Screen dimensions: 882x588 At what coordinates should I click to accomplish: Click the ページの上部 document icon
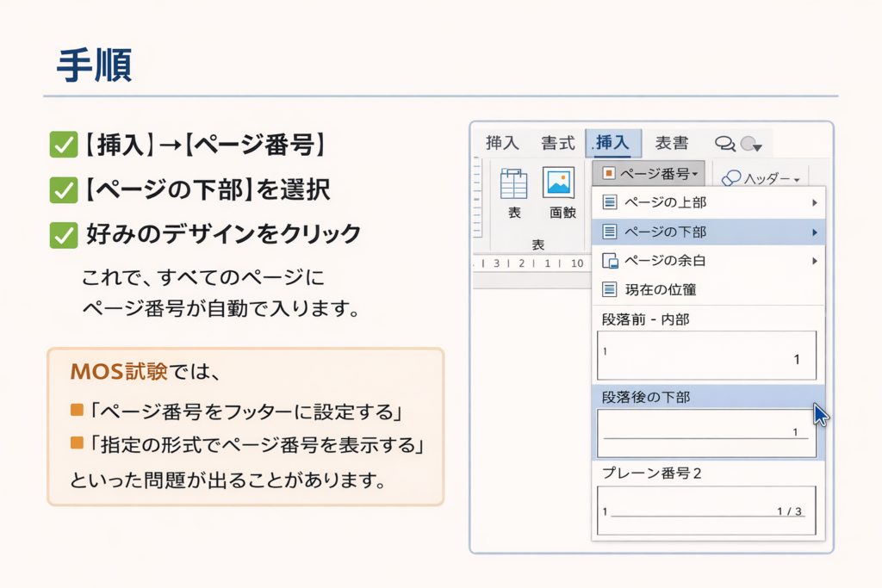609,202
